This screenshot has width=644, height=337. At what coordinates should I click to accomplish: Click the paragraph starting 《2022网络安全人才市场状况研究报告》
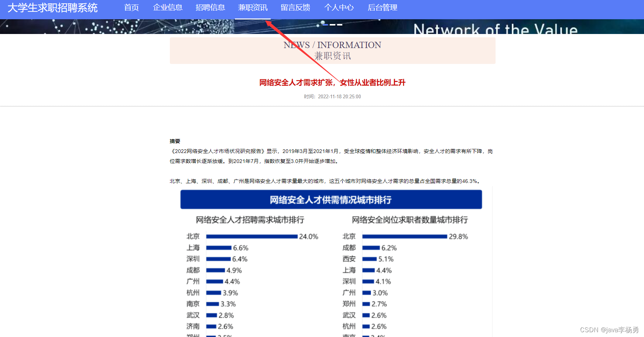pyautogui.click(x=331, y=156)
